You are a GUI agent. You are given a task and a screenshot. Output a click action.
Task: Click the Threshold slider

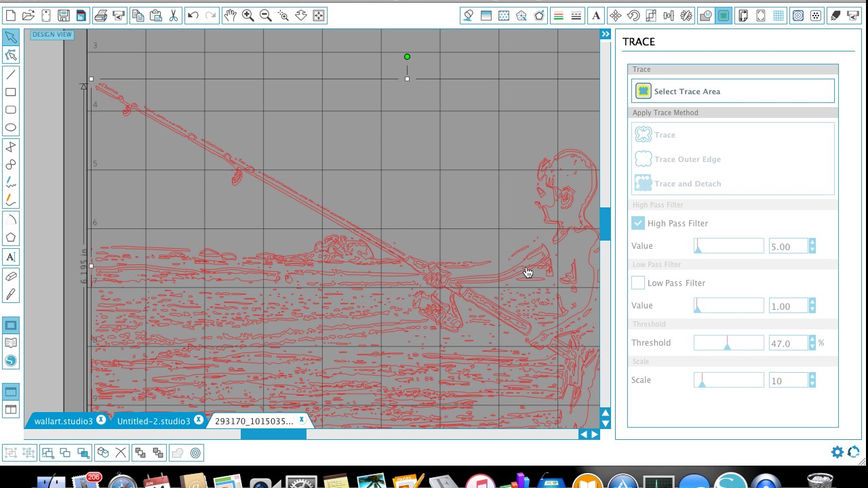tap(729, 343)
